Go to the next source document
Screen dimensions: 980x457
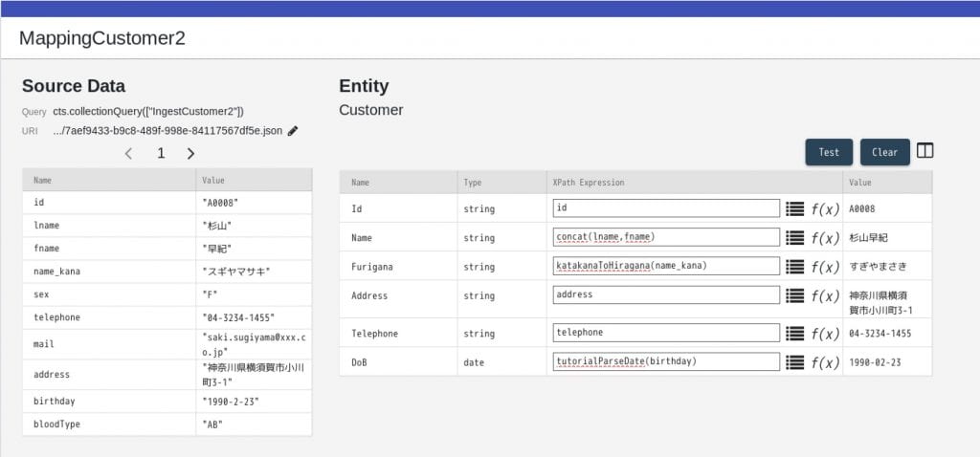[x=190, y=153]
